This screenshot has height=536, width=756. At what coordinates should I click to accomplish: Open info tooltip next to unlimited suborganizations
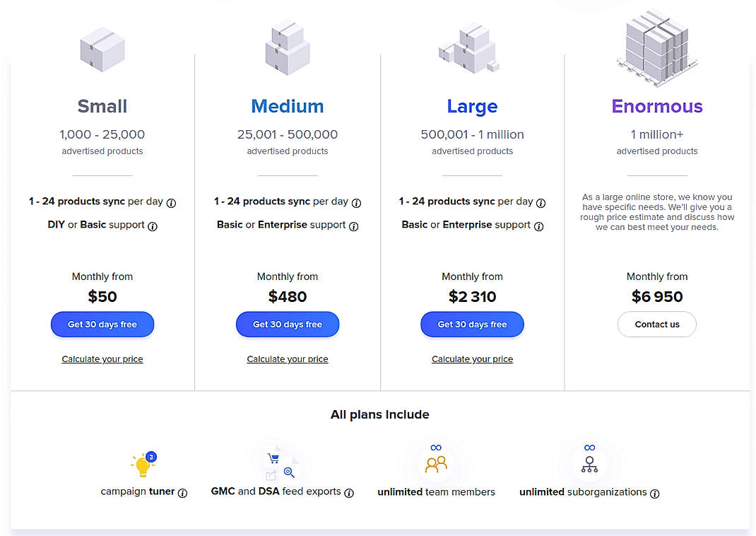tap(655, 494)
